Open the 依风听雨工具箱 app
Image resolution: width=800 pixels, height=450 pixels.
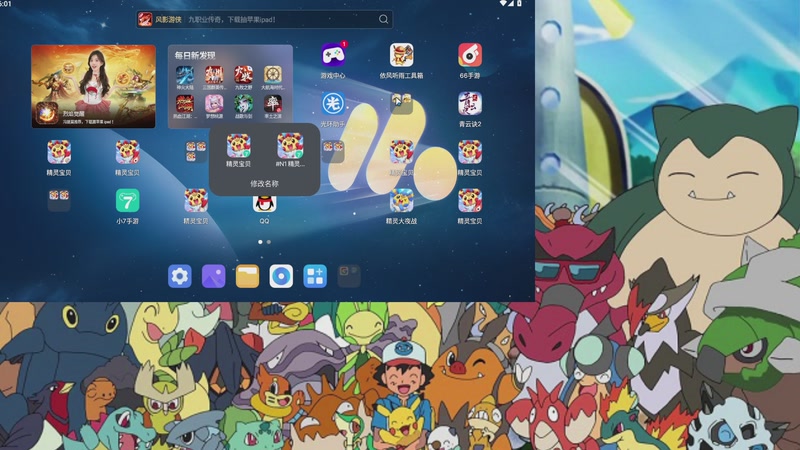(402, 55)
